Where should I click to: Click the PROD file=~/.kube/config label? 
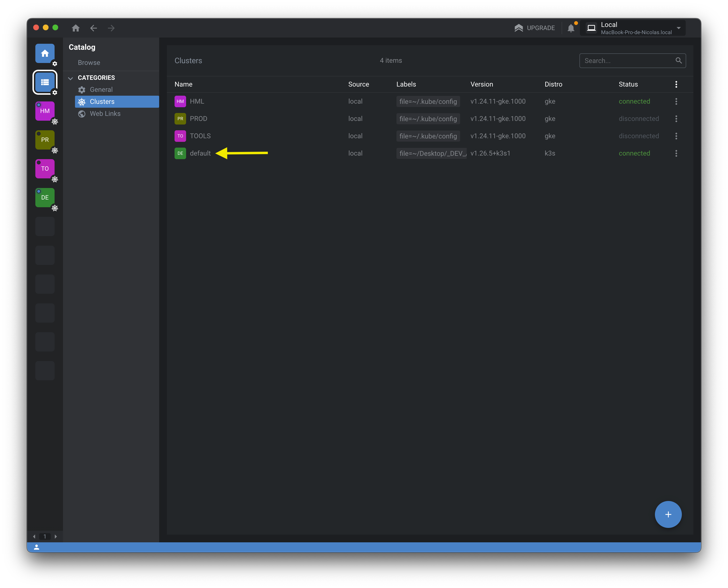click(428, 119)
